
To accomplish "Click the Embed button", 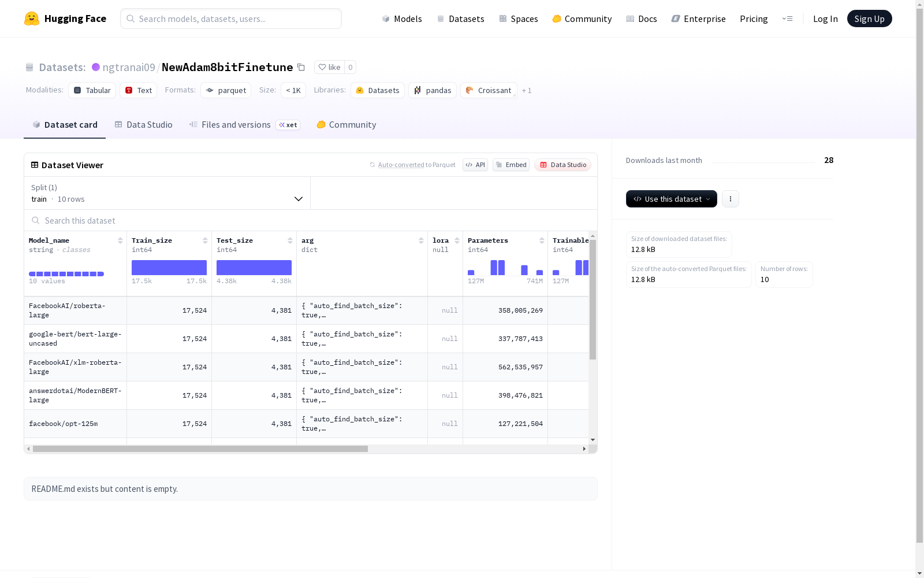I will tap(511, 165).
